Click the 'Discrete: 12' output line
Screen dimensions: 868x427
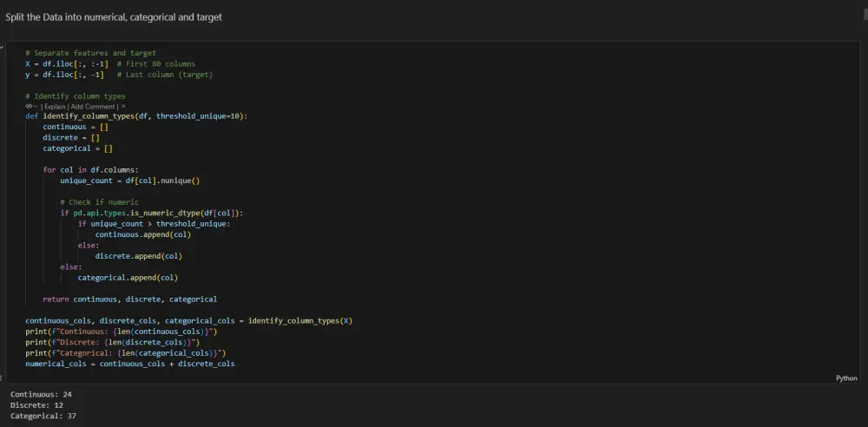tap(36, 405)
